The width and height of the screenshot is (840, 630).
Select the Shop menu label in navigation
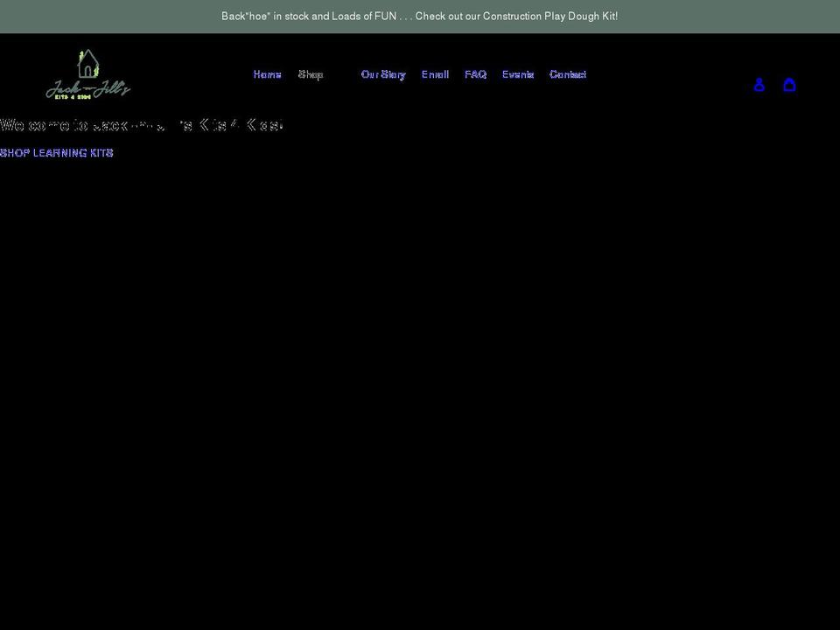click(311, 74)
